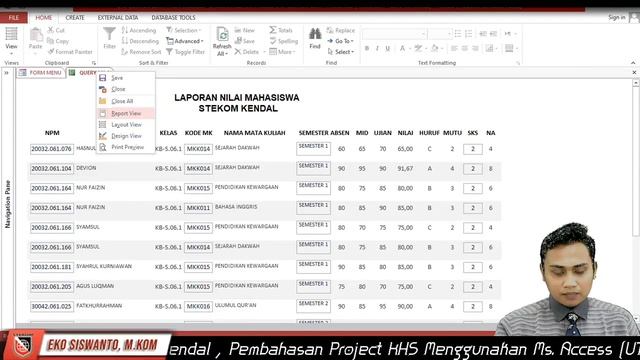
Task: Open the View button in ribbon
Action: 11,41
